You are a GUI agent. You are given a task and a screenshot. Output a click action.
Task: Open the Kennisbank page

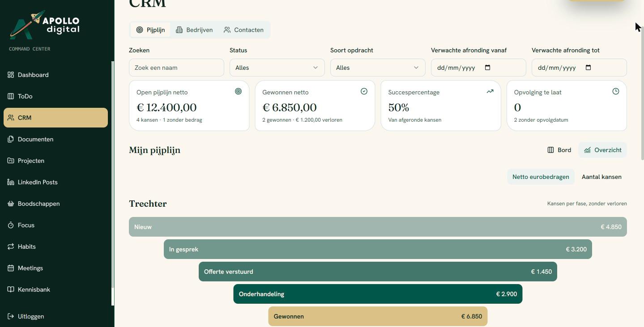[x=55, y=289]
